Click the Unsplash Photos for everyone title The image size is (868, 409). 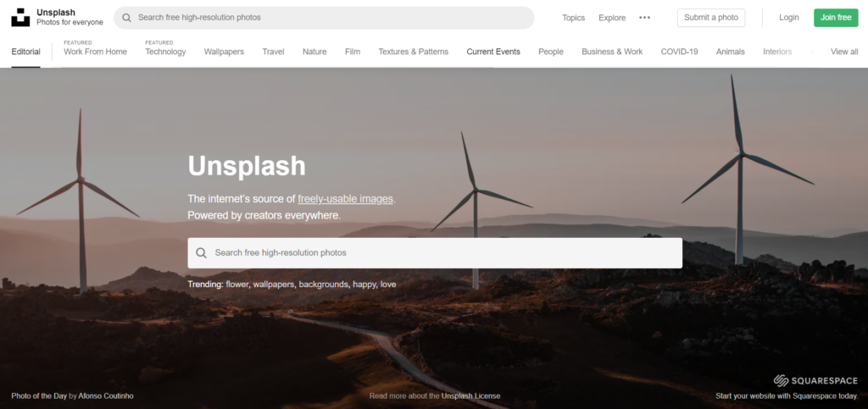coord(70,17)
